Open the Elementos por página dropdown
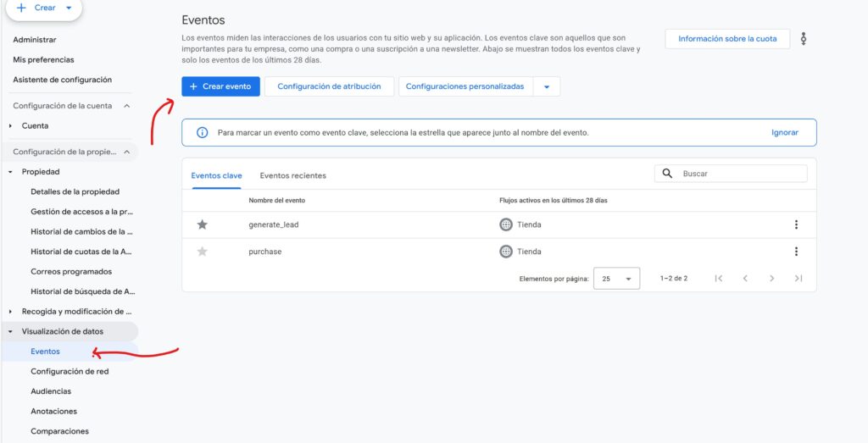868x443 pixels. pos(617,279)
